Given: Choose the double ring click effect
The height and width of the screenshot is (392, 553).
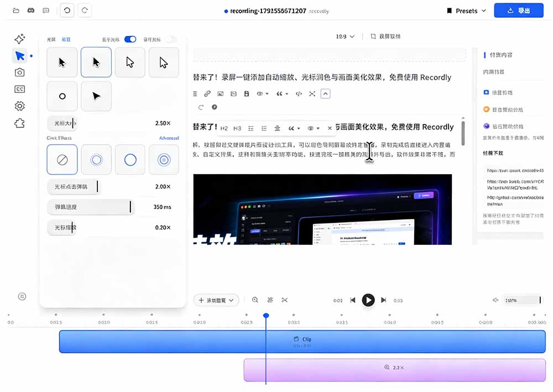Looking at the screenshot, I should [x=96, y=160].
